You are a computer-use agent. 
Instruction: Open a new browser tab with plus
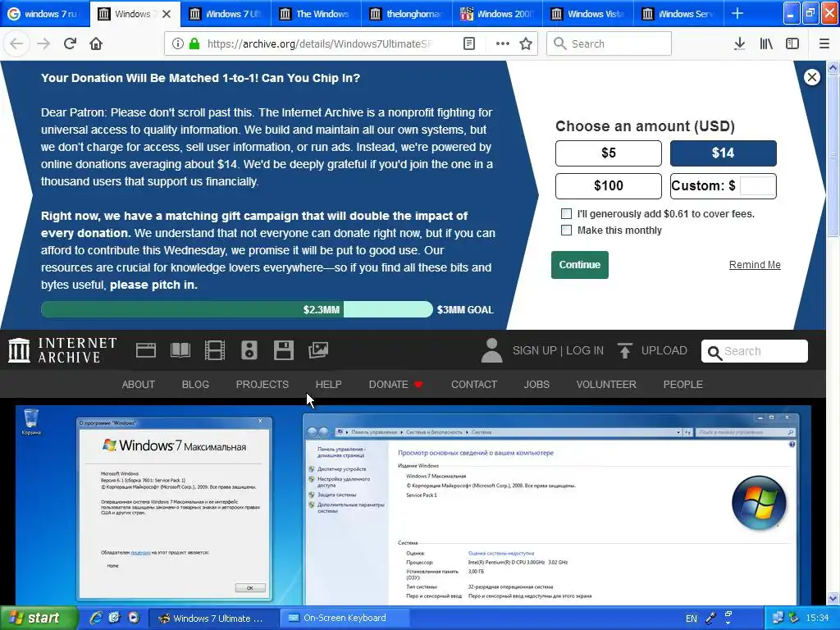[737, 13]
